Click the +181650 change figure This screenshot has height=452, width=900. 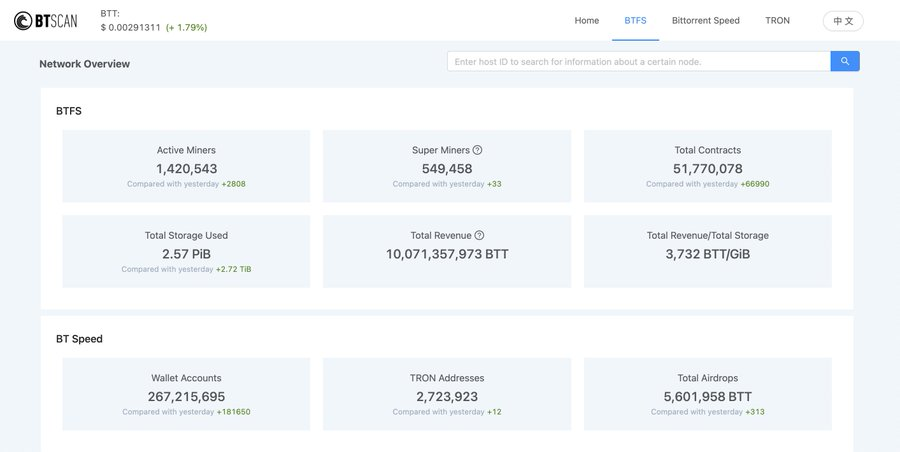click(234, 412)
